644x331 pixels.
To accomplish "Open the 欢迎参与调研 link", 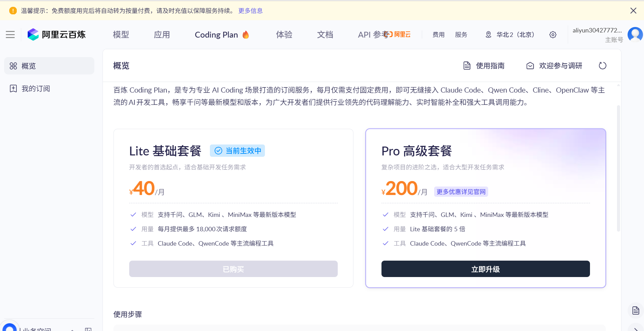I will (x=561, y=66).
